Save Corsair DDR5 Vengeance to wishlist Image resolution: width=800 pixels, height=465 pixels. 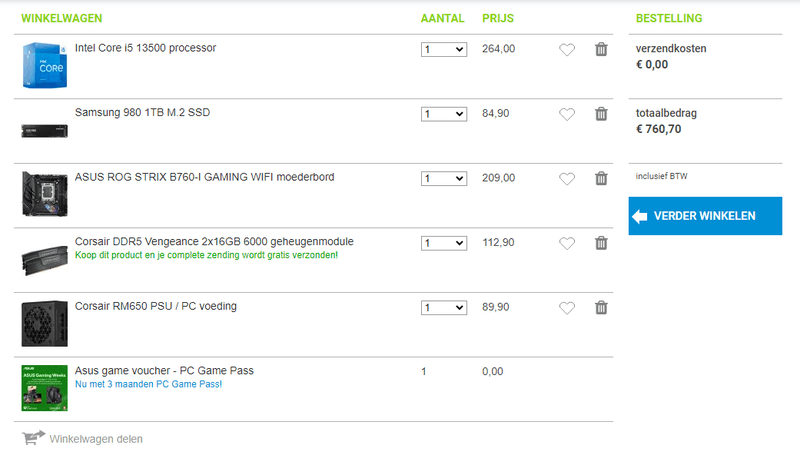567,243
